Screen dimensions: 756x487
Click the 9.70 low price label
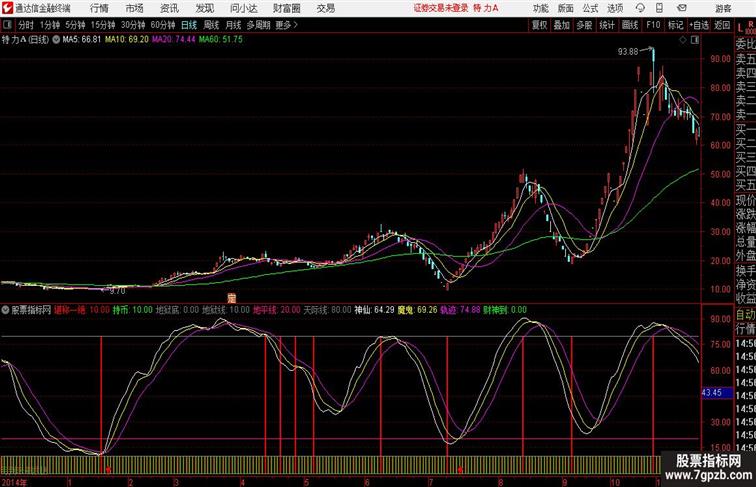[x=117, y=291]
